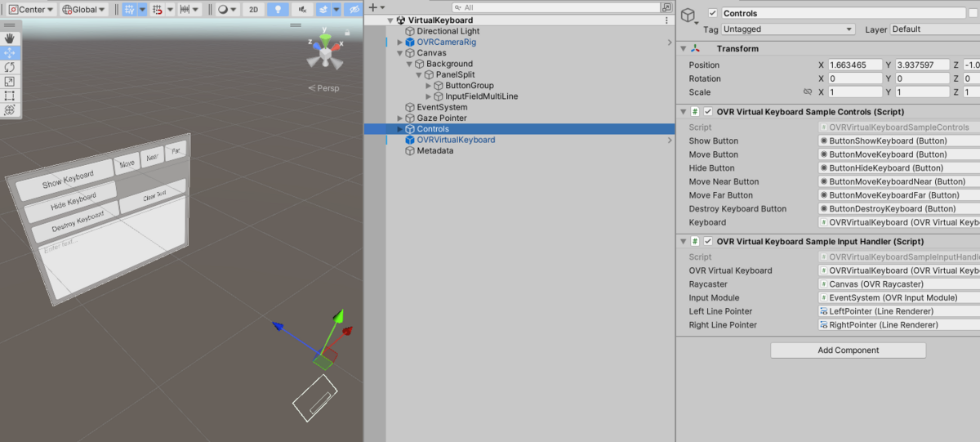Select EventSystem in hierarchy

click(442, 107)
